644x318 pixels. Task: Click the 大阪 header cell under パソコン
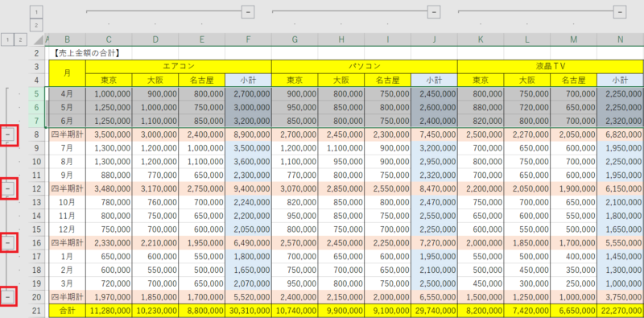coord(341,81)
